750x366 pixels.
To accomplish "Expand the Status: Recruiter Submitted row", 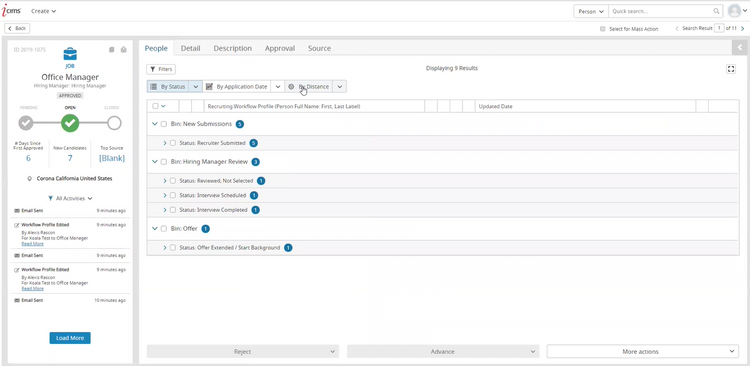I will point(165,143).
